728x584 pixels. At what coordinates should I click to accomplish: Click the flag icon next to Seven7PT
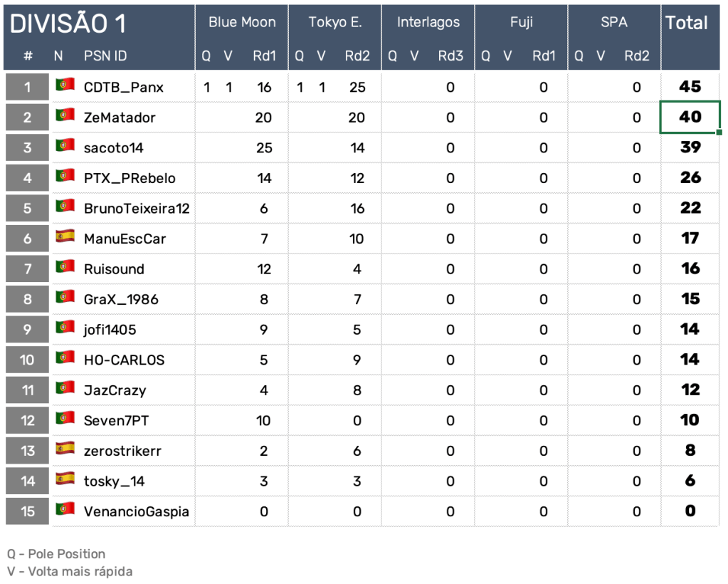pos(65,418)
